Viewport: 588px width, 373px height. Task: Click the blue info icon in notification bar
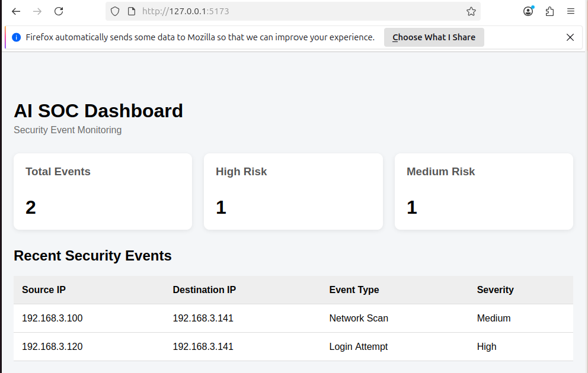[17, 37]
